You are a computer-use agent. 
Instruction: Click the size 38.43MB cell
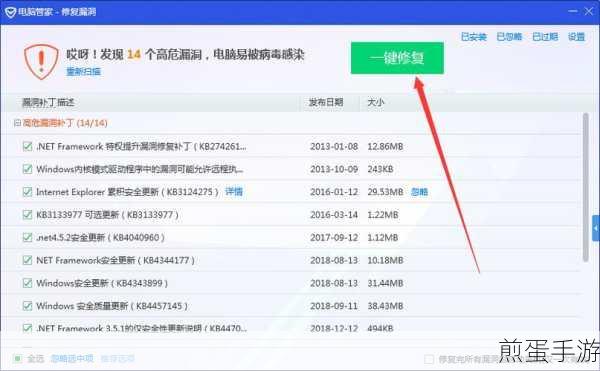(385, 306)
